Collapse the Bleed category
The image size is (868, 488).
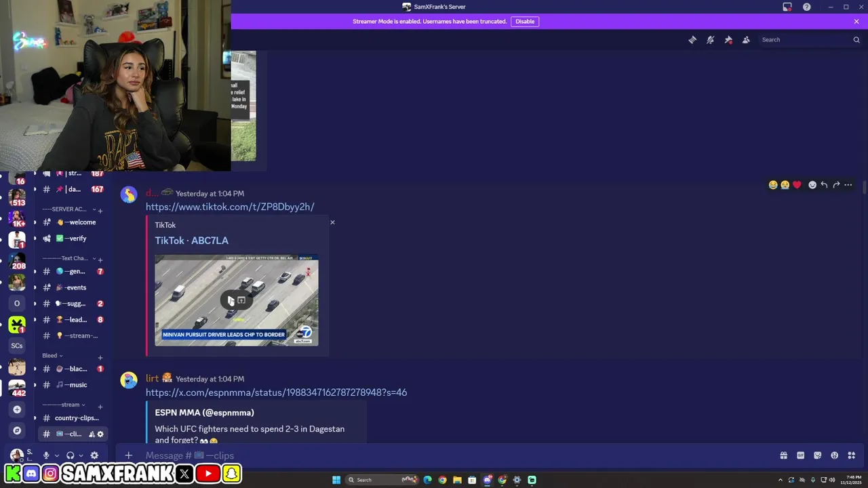pyautogui.click(x=52, y=356)
